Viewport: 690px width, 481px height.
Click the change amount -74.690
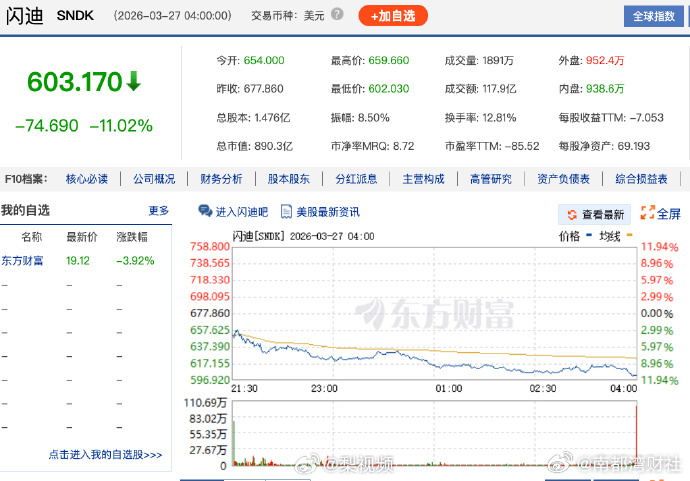coord(47,126)
